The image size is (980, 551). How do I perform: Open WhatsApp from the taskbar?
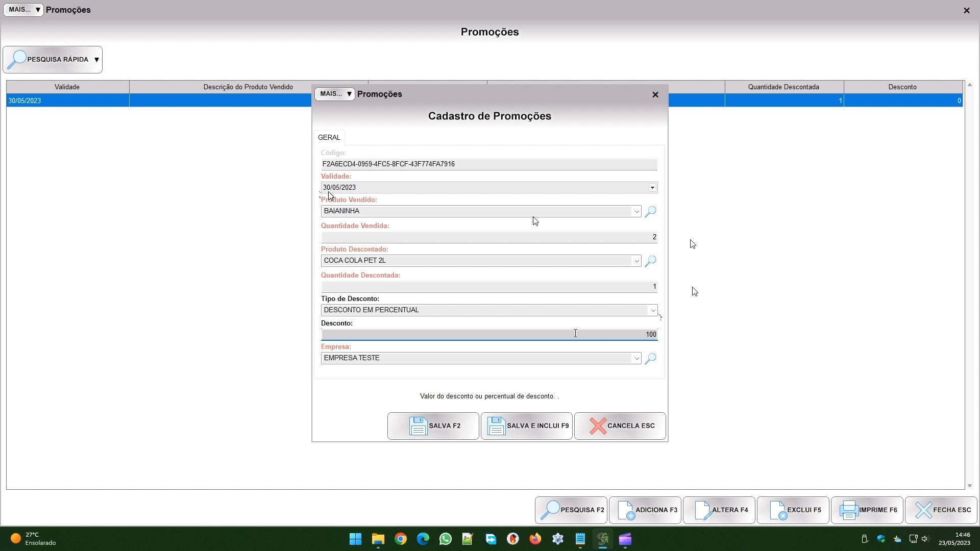(x=445, y=539)
